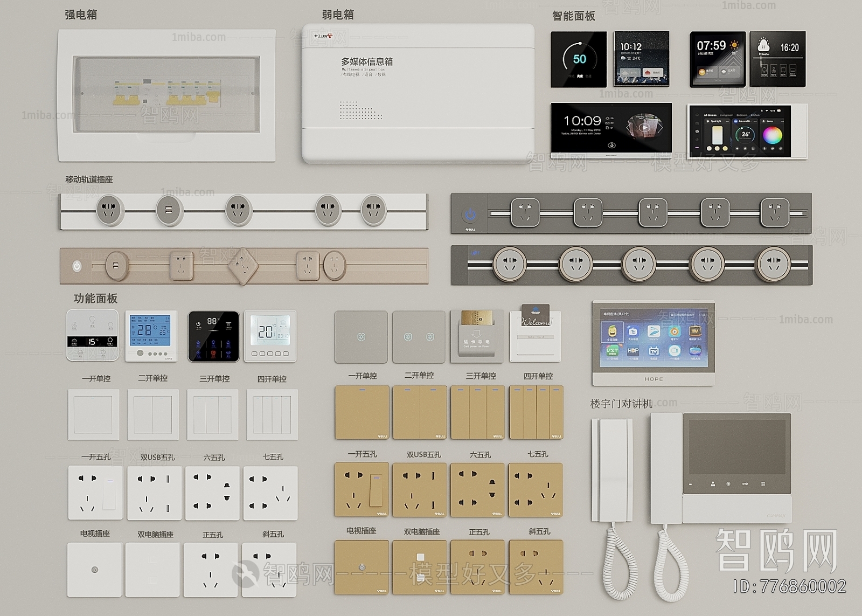
Task: Click the 插卡取电 card slot panel
Action: (x=477, y=336)
